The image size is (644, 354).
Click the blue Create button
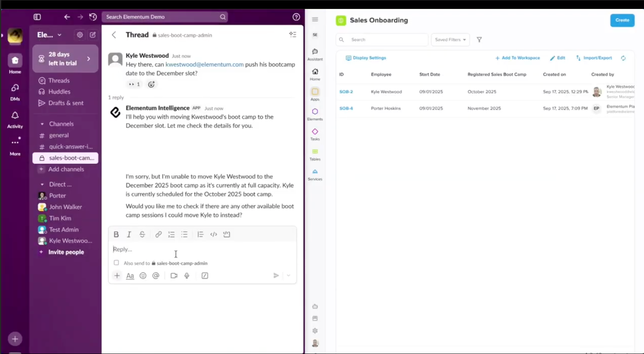coord(622,20)
